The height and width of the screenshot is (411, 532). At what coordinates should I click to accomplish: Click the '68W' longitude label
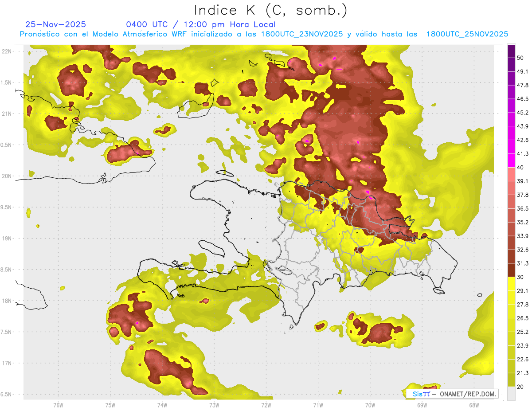coord(474,405)
